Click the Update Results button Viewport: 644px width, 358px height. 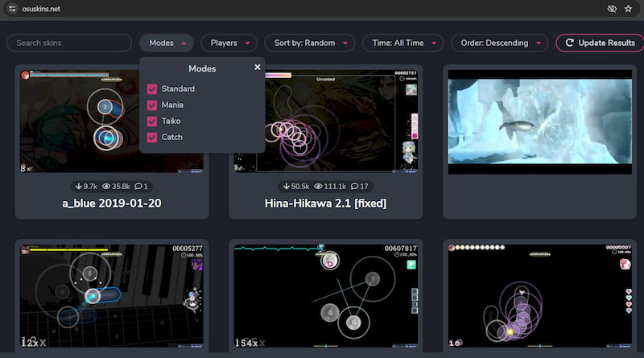click(x=600, y=43)
